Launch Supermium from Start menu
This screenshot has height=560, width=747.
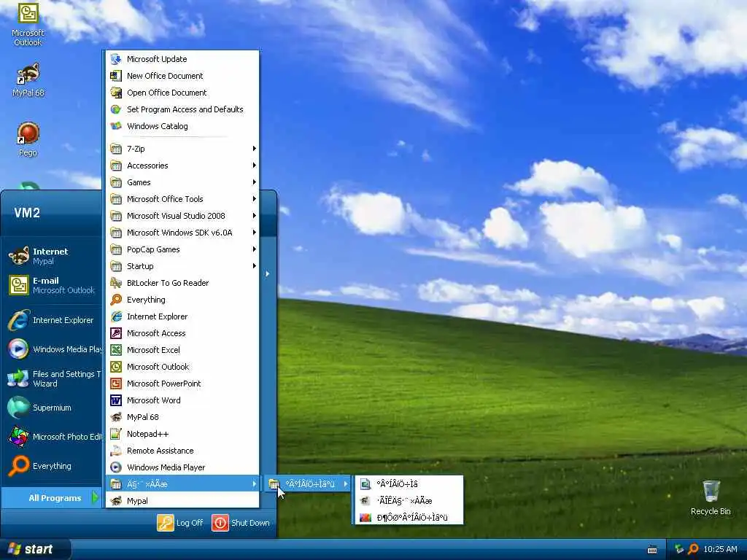53,408
